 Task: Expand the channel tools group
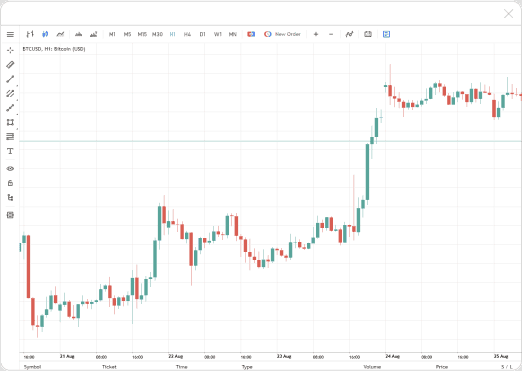pyautogui.click(x=10, y=93)
